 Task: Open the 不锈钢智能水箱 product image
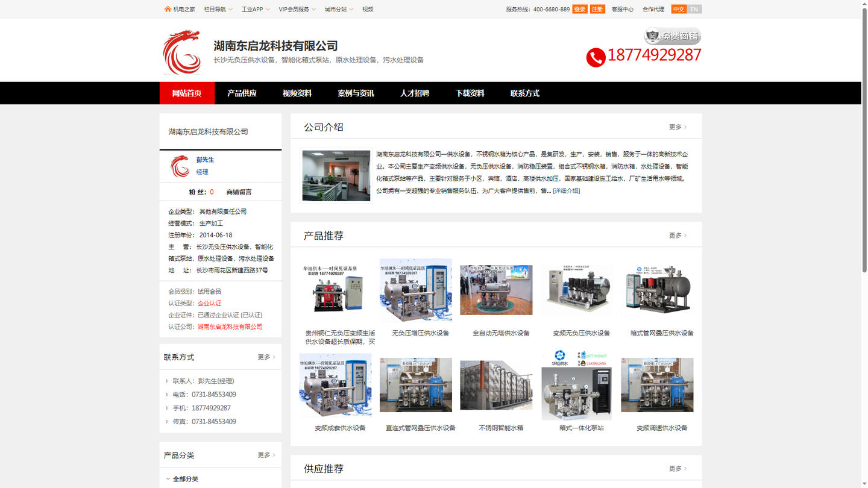point(496,386)
